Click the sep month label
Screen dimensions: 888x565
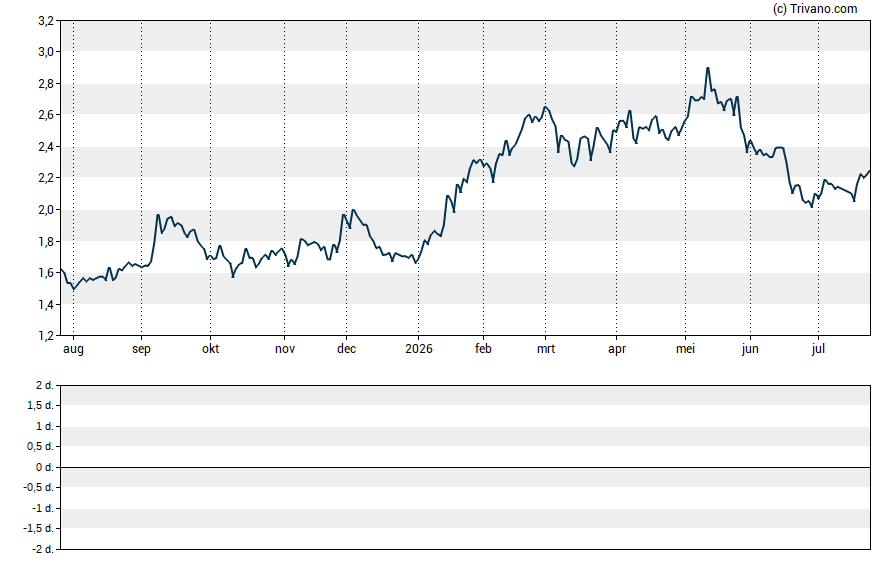pos(142,349)
